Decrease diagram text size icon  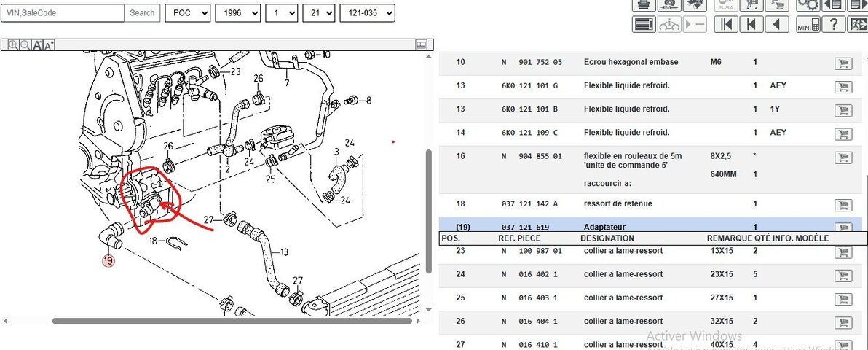pos(49,46)
